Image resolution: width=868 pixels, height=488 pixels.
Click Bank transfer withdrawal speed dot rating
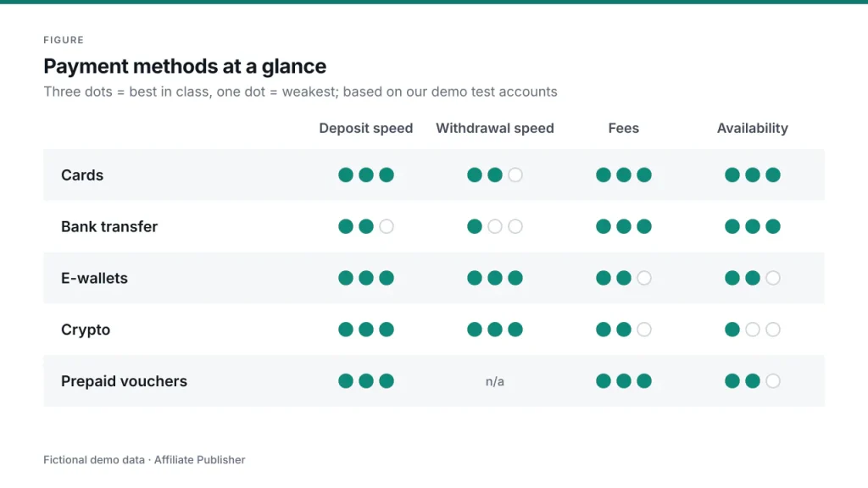point(495,226)
